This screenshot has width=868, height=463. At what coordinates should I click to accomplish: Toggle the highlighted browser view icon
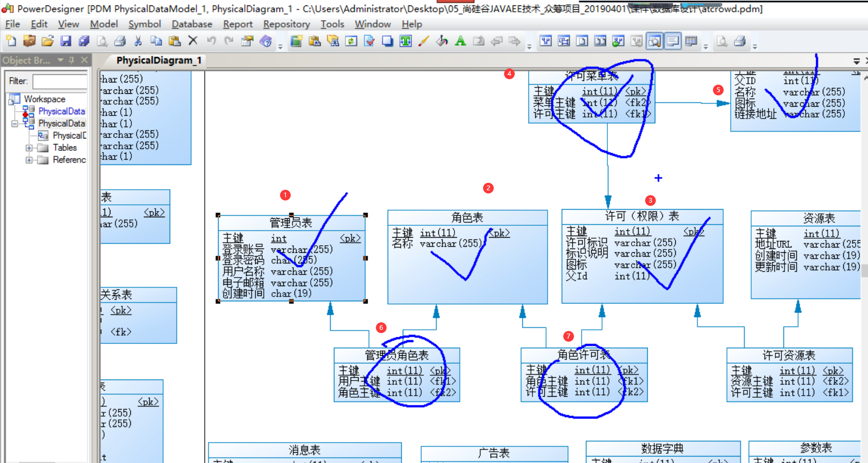655,41
